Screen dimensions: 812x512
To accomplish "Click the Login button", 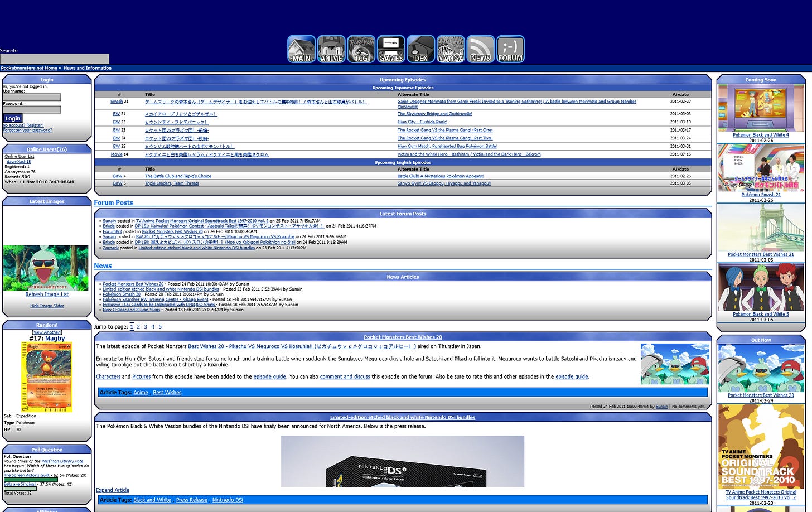I will 13,118.
